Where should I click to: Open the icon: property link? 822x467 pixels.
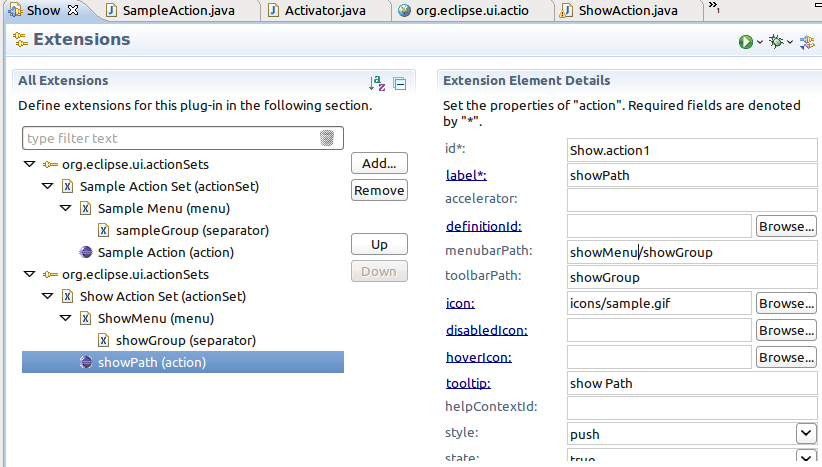460,303
